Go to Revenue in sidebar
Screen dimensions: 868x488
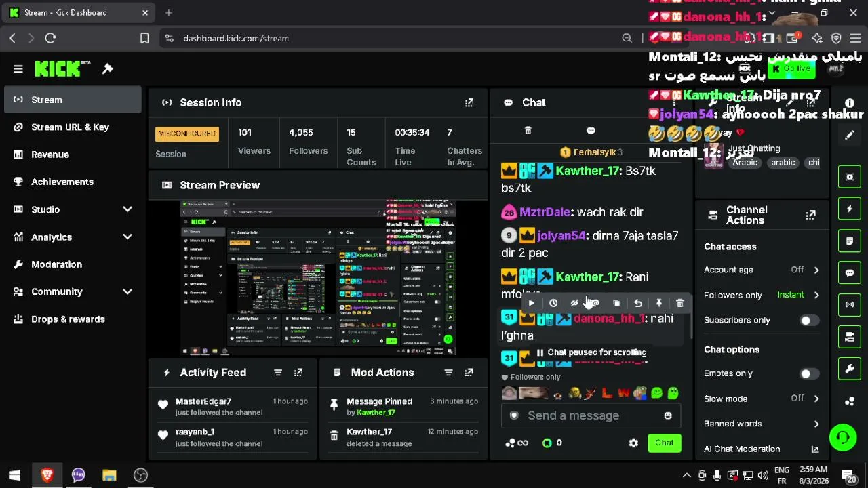pyautogui.click(x=73, y=155)
